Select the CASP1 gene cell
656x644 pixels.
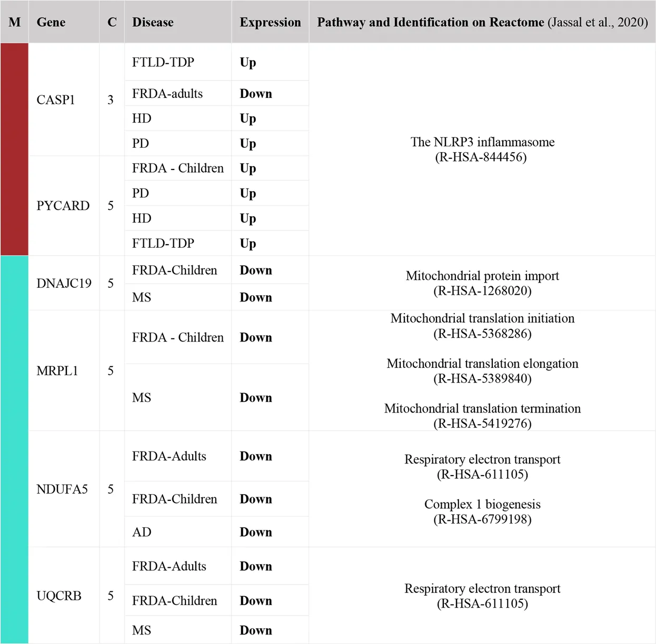(56, 100)
